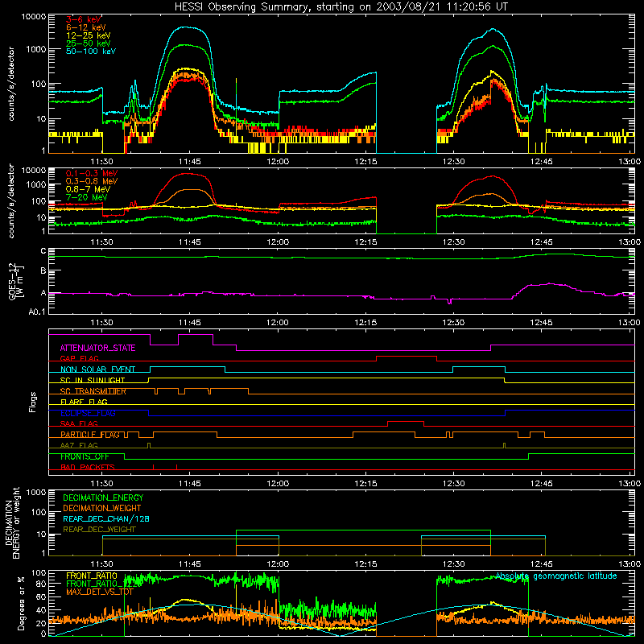Click the NON_SOLAR_EVENT flag label

click(x=97, y=369)
